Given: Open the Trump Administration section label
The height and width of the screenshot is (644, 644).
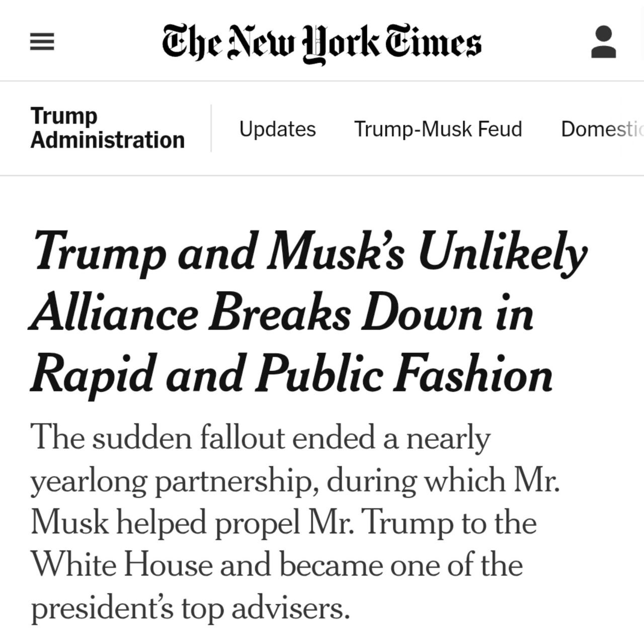Looking at the screenshot, I should [x=107, y=128].
